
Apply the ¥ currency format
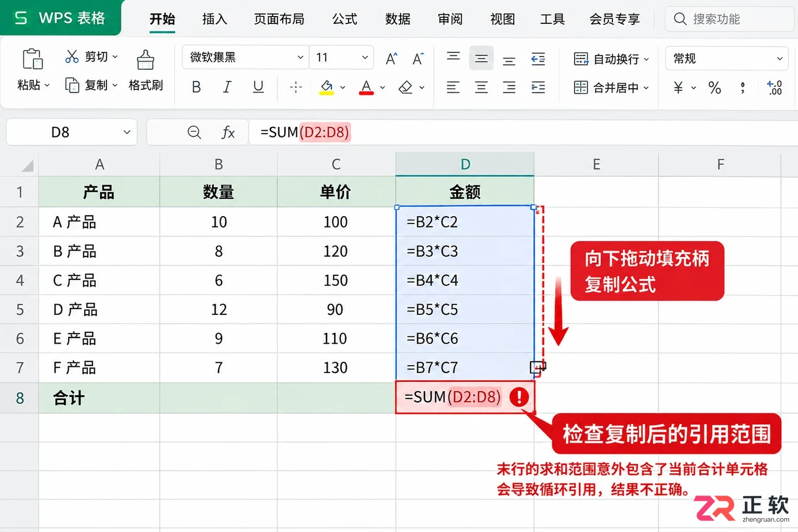(x=678, y=88)
